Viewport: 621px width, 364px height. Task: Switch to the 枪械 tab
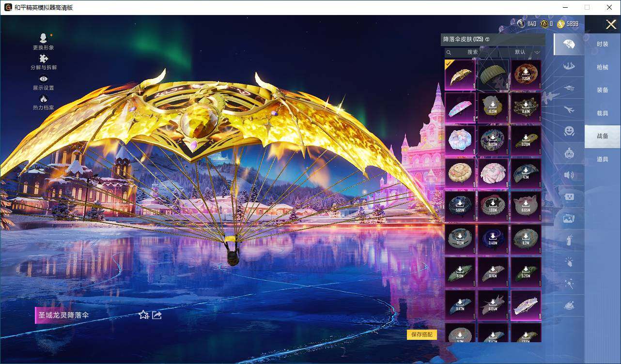603,67
